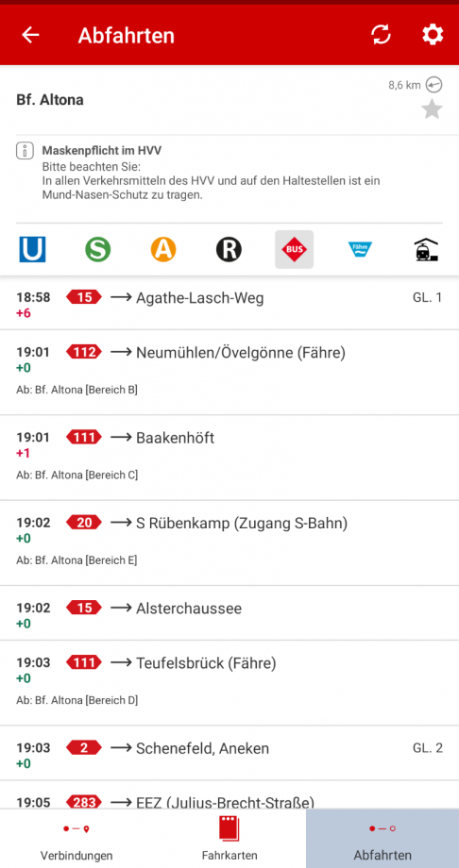The height and width of the screenshot is (868, 459).
Task: Go back using the arrow icon
Action: pos(30,35)
